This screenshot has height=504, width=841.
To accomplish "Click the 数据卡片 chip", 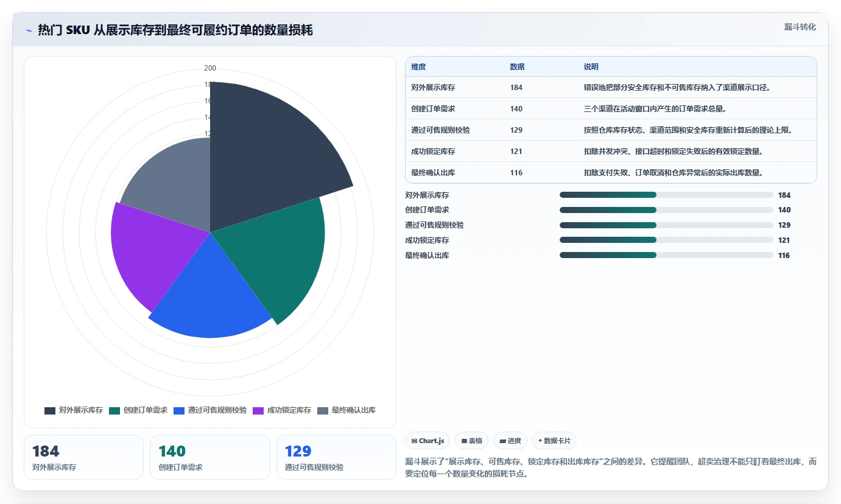I will 554,441.
